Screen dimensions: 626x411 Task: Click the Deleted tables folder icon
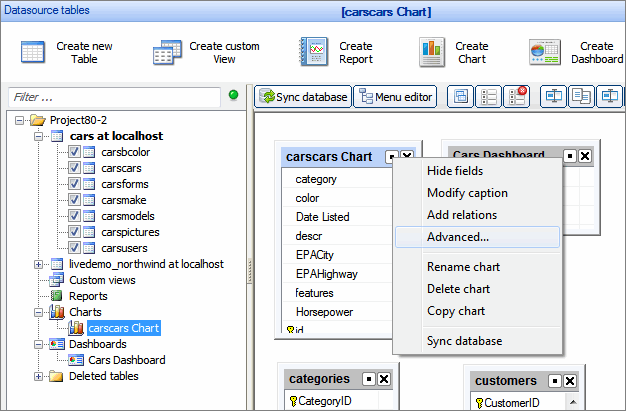(x=57, y=376)
